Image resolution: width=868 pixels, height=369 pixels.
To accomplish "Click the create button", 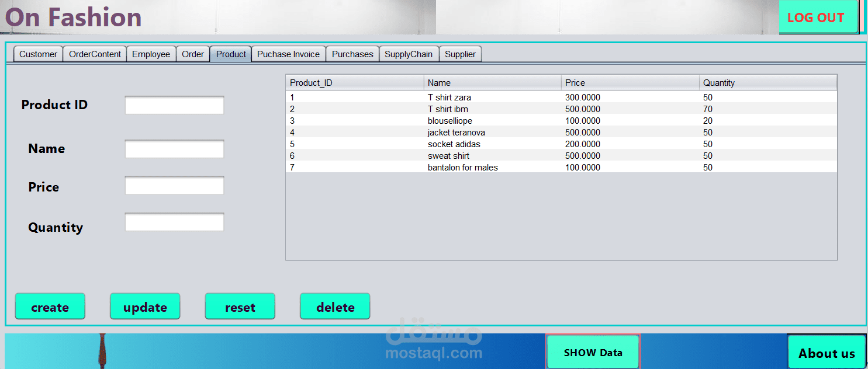I will [50, 306].
